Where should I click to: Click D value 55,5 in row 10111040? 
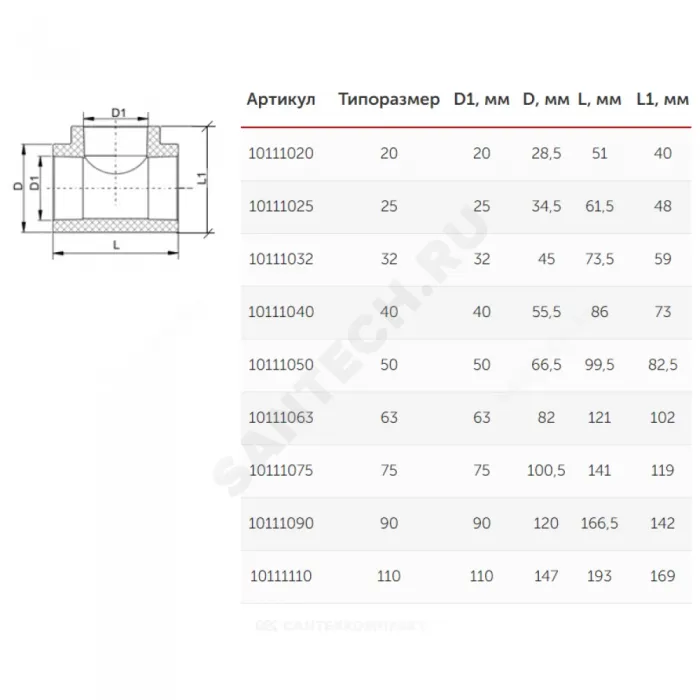546,312
